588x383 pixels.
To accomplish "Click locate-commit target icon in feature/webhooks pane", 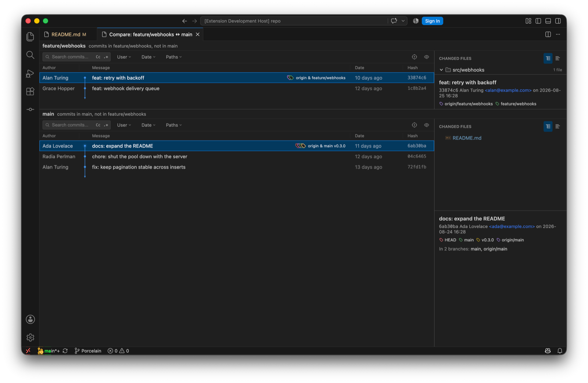I will coord(414,57).
